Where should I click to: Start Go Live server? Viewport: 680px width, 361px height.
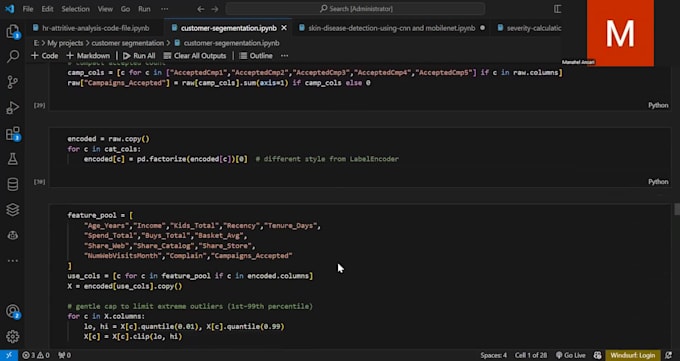click(x=570, y=355)
